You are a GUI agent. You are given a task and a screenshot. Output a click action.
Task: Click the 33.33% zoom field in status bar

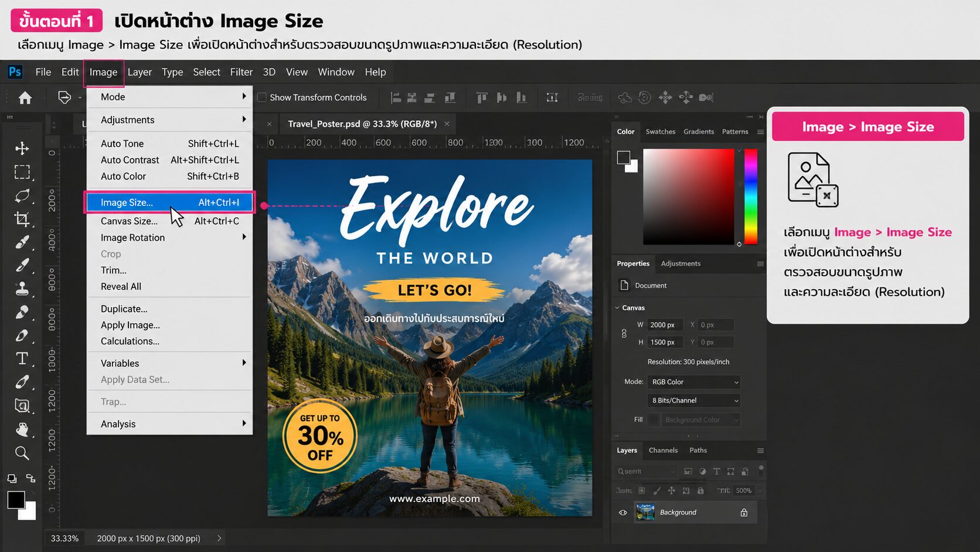tap(64, 539)
